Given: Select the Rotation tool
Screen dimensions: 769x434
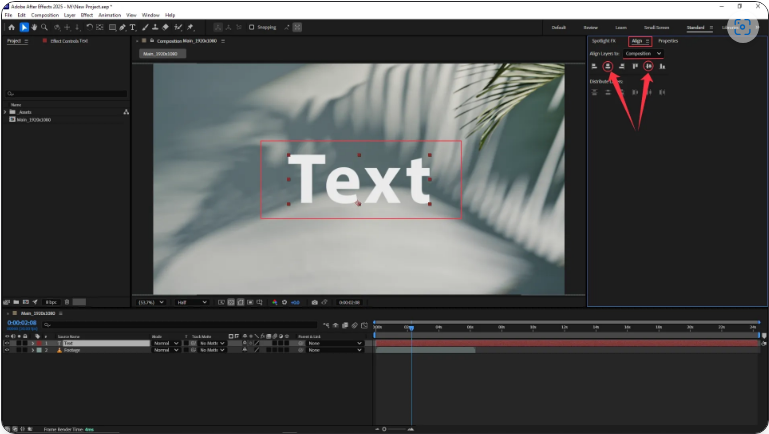Looking at the screenshot, I should tap(89, 27).
